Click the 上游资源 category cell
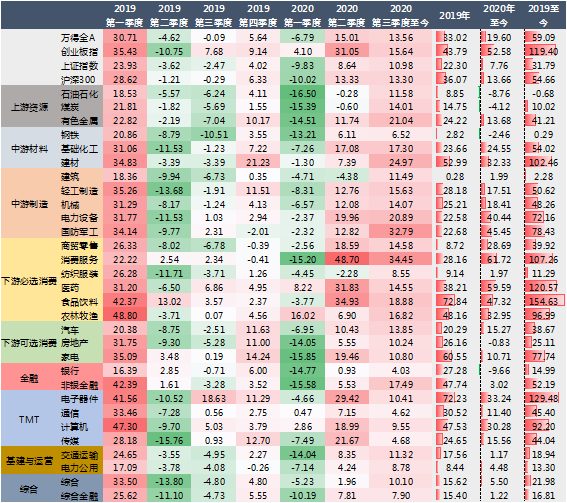The width and height of the screenshot is (567, 503). click(x=29, y=107)
